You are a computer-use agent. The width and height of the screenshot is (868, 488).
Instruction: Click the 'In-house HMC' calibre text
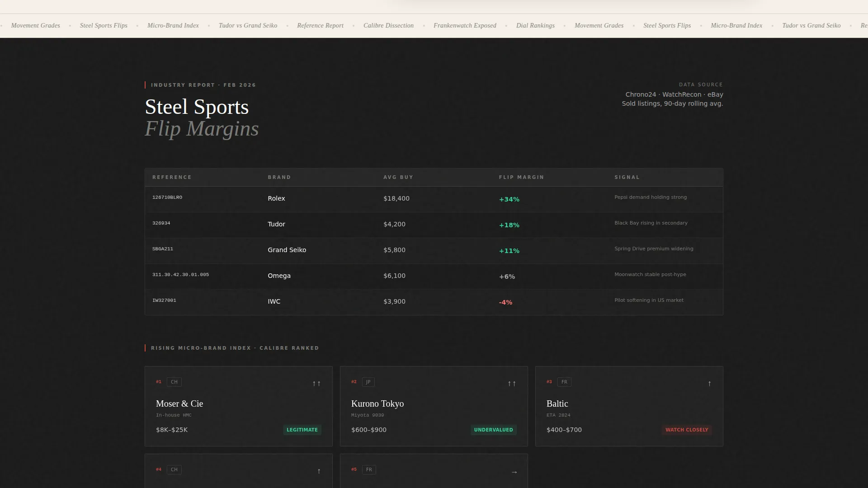pos(174,415)
